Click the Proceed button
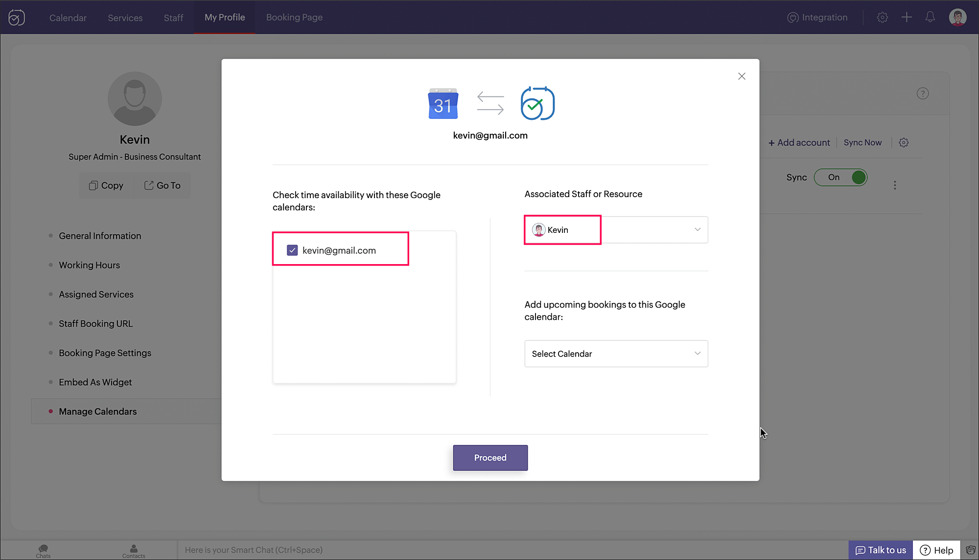979x560 pixels. coord(490,458)
